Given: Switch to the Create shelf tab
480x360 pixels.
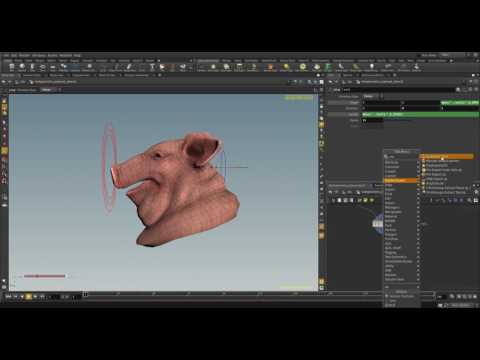Looking at the screenshot, I should (x=8, y=61).
